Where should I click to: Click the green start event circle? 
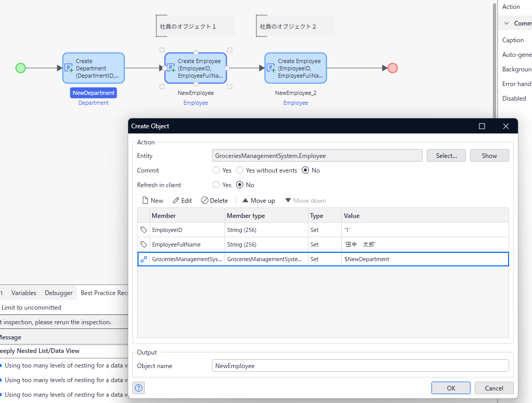tap(20, 68)
